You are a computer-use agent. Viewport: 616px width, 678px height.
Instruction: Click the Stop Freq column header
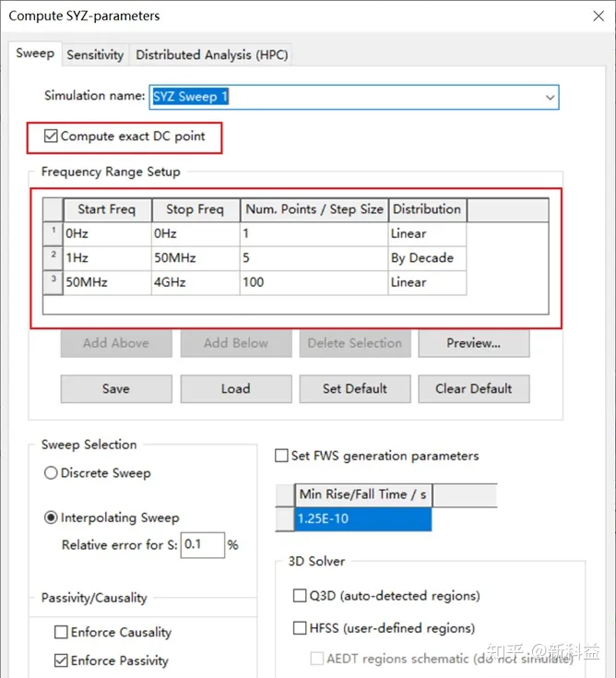coord(195,209)
